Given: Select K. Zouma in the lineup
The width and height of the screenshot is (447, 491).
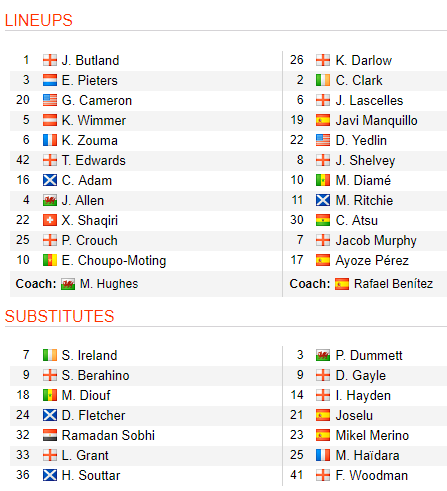Looking at the screenshot, I should click(x=90, y=140).
